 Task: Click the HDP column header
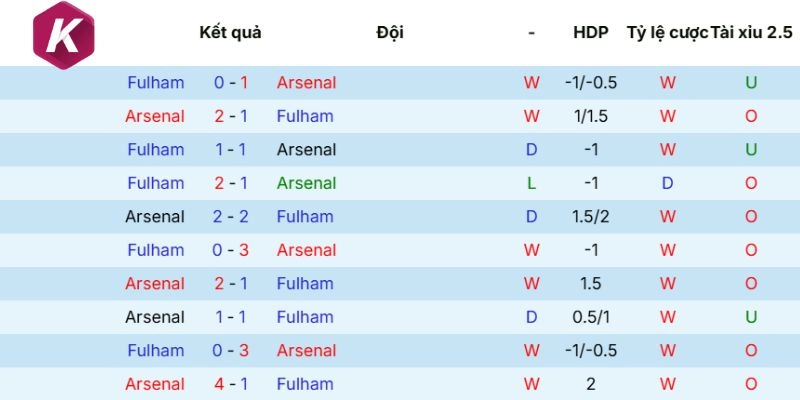click(x=590, y=32)
